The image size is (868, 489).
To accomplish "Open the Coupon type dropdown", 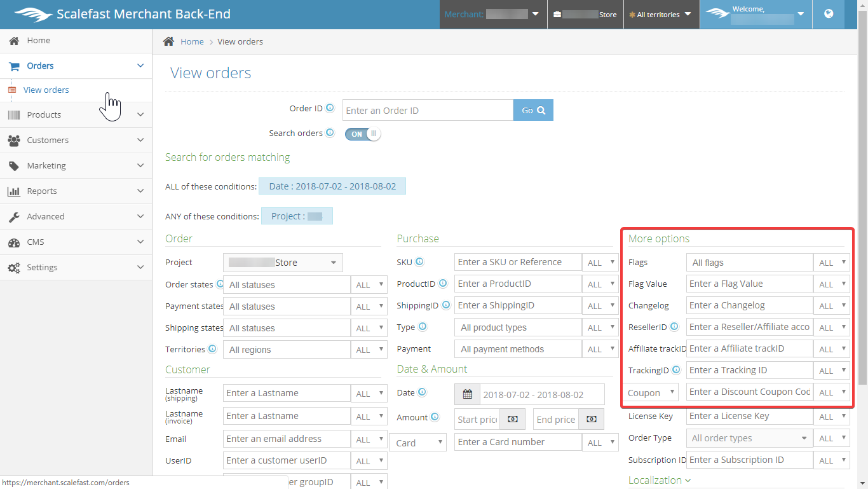I will (x=651, y=392).
